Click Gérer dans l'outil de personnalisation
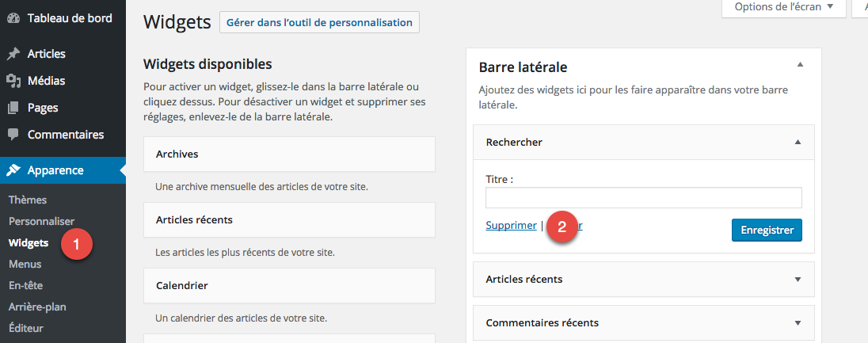 point(319,23)
